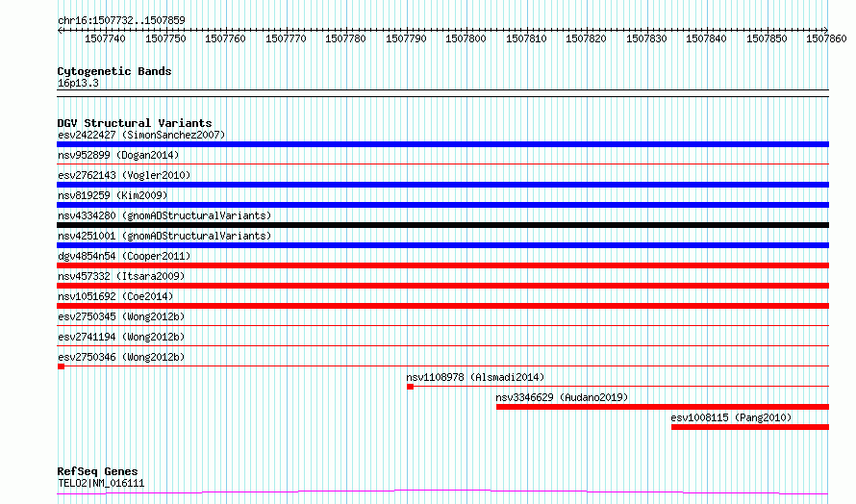
Task: Click ruler position 1507800
Action: point(466,38)
